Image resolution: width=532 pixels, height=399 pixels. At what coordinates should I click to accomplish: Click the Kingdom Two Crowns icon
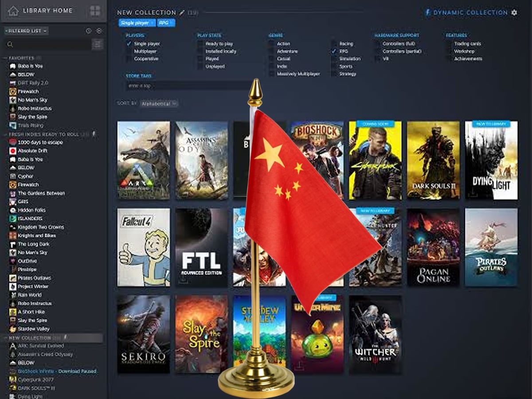pos(12,227)
